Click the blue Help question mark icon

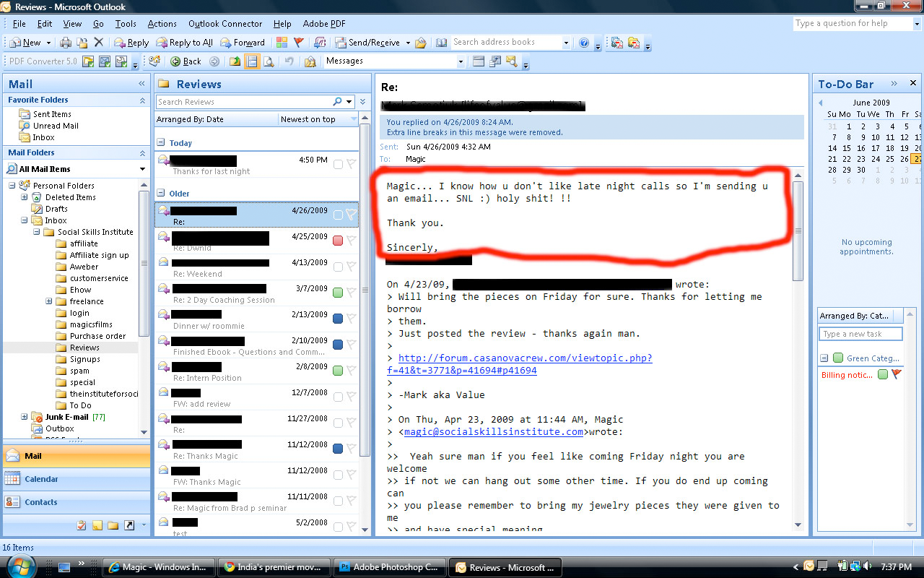(x=584, y=43)
